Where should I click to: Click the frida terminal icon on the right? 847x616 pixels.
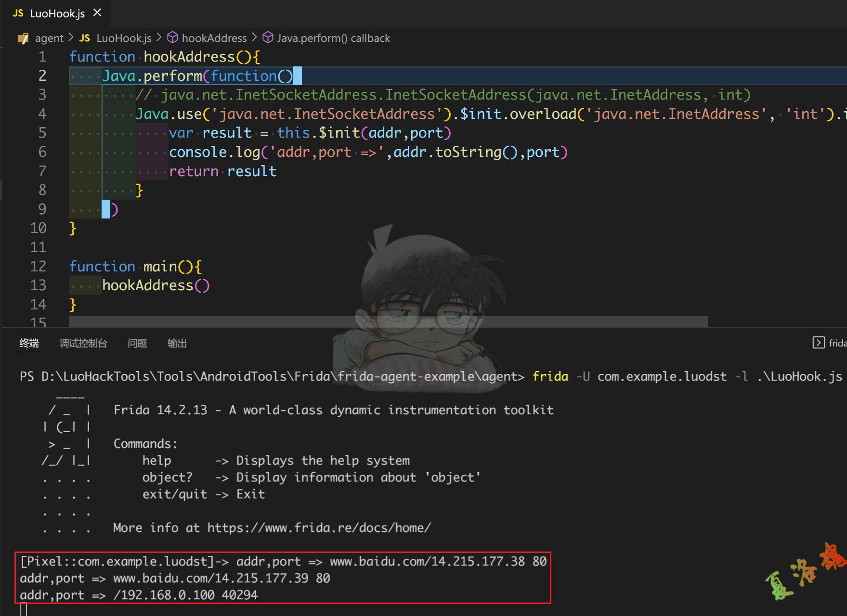coord(818,343)
